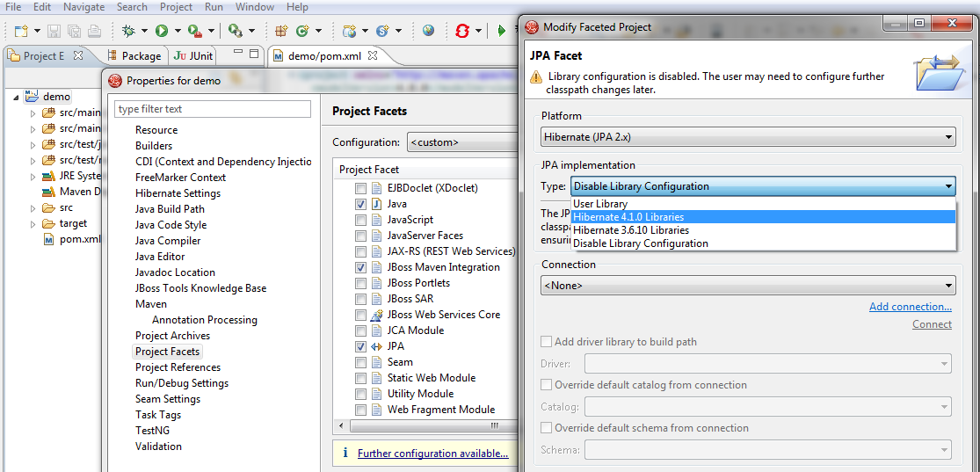Image resolution: width=980 pixels, height=472 pixels.
Task: Click the JRE System Library icon
Action: 48,176
